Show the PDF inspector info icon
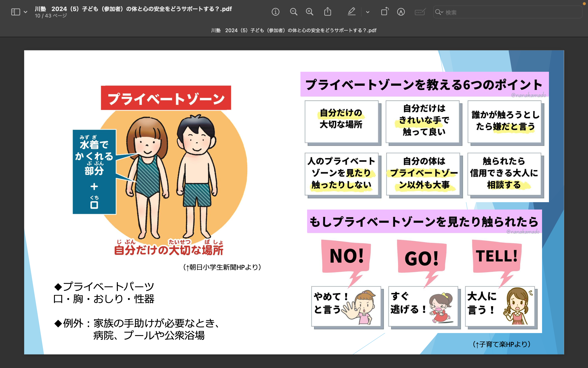Viewport: 588px width, 368px height. (x=275, y=12)
